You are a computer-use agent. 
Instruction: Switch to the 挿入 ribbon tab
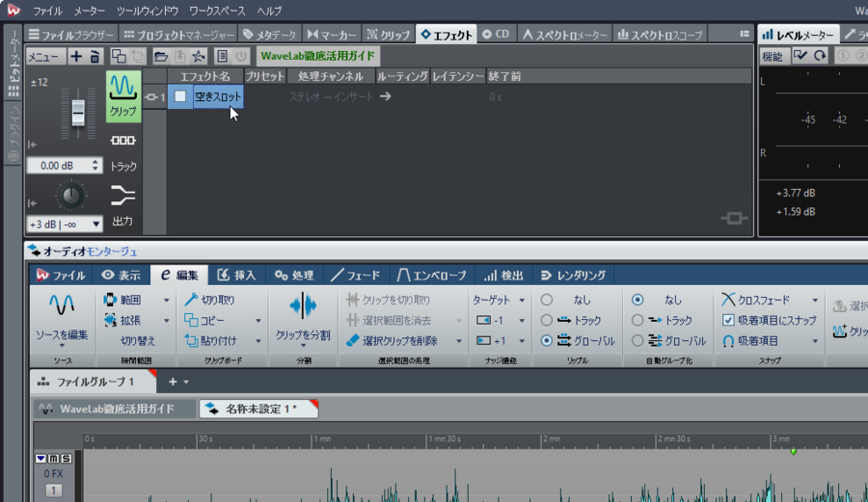click(237, 275)
